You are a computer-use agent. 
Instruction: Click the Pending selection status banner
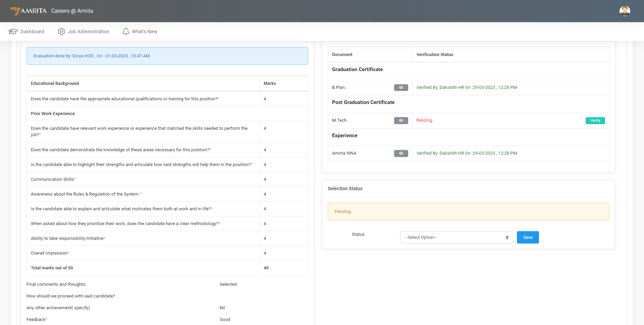click(468, 212)
